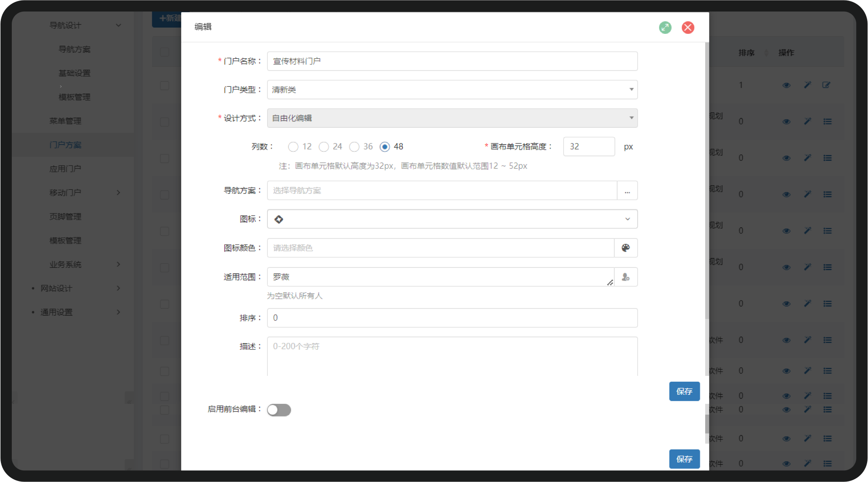
Task: Select the 48 columns radio button
Action: point(385,147)
